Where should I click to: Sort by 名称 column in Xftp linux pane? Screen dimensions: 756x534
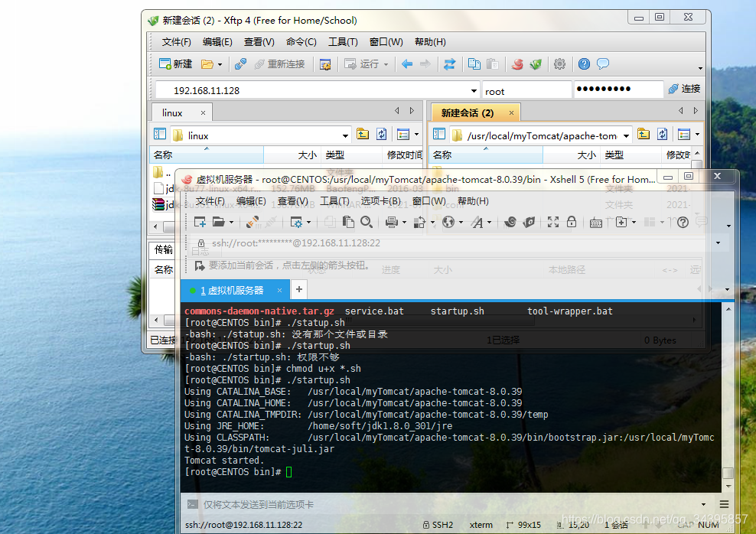coord(207,155)
